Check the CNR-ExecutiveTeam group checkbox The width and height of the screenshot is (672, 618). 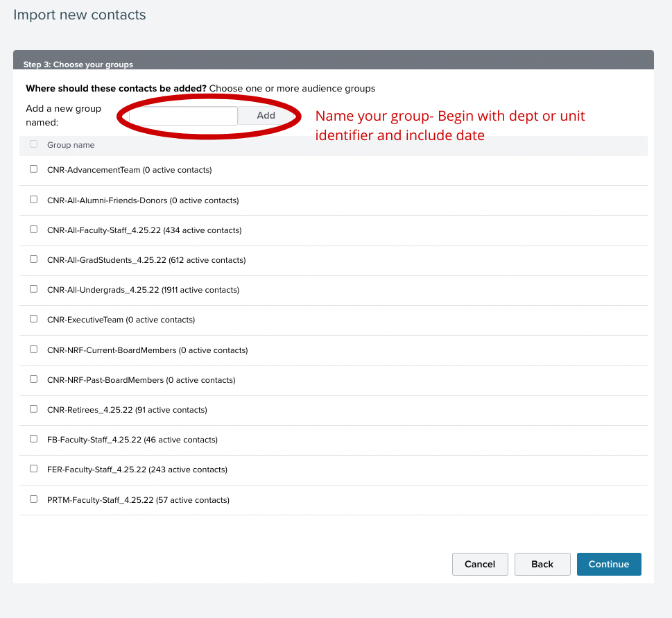click(33, 318)
